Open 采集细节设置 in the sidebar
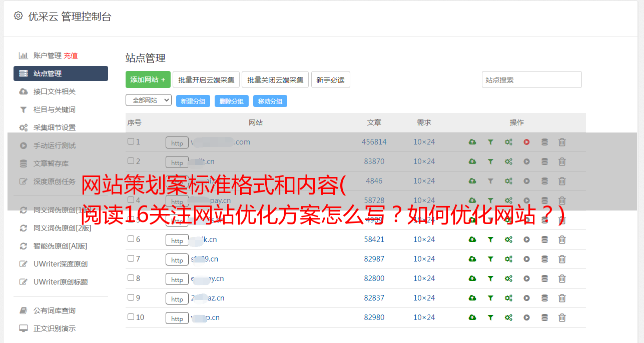The height and width of the screenshot is (343, 644). (55, 127)
